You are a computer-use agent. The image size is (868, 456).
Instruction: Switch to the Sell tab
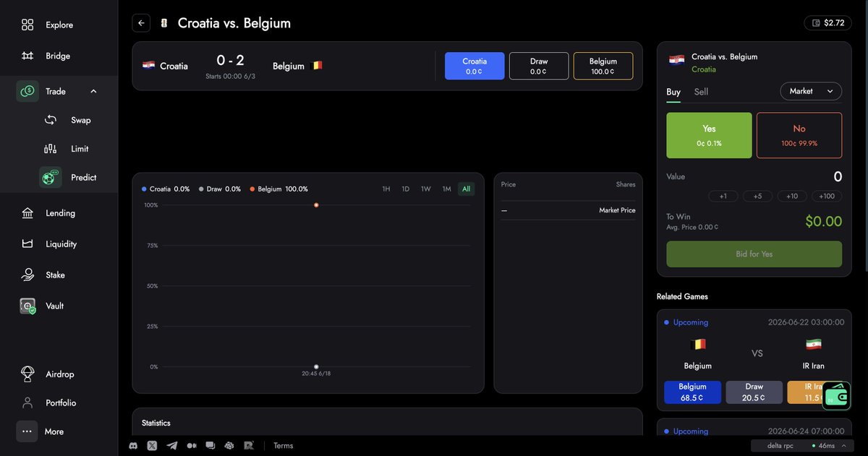point(701,92)
